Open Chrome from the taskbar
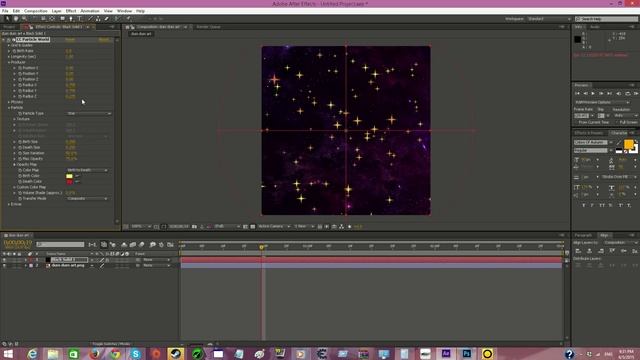Image resolution: width=640 pixels, height=360 pixels. pyautogui.click(x=115, y=353)
